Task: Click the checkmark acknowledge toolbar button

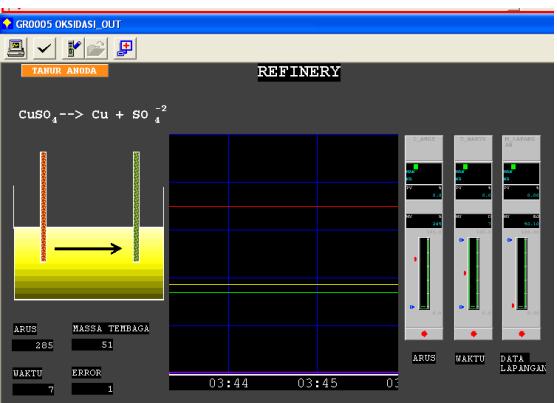Action: (x=44, y=48)
